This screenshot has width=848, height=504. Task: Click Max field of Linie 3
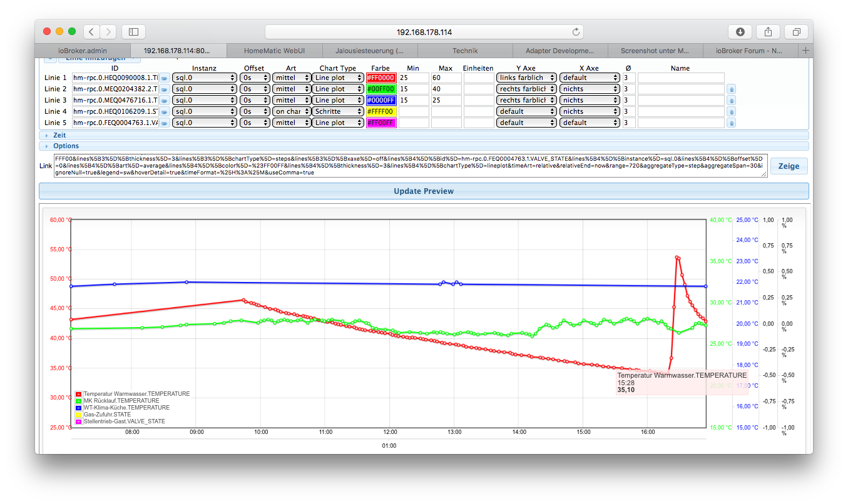446,100
